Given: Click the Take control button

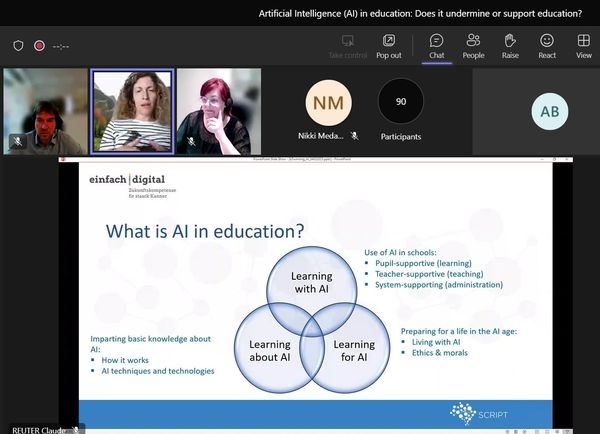Looking at the screenshot, I should coord(347,47).
